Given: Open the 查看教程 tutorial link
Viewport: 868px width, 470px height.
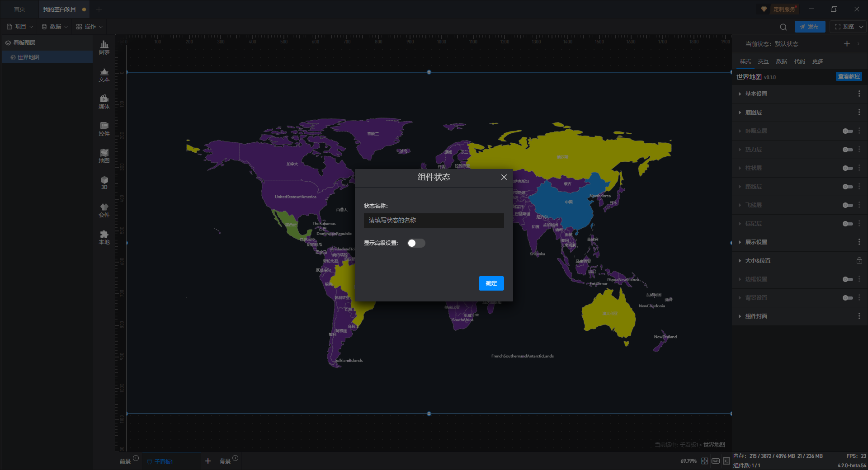Looking at the screenshot, I should [849, 76].
